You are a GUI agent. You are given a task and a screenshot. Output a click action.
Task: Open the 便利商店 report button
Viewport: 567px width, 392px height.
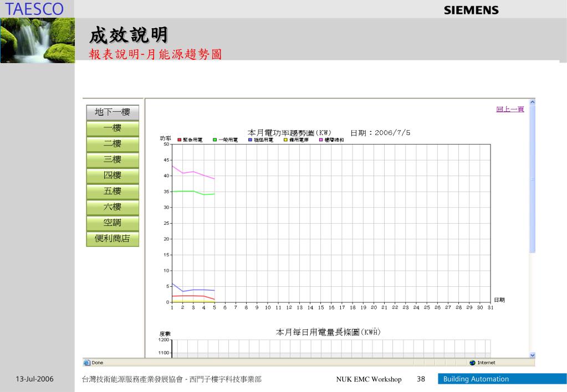(113, 239)
